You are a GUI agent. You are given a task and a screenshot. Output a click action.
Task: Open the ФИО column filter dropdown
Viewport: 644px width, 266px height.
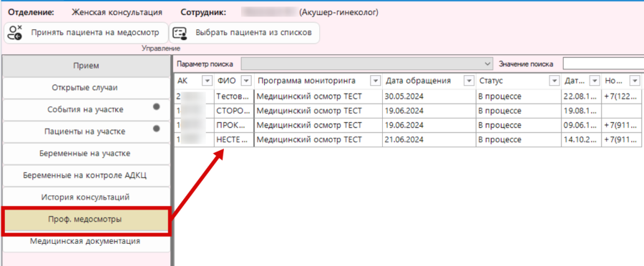(246, 81)
